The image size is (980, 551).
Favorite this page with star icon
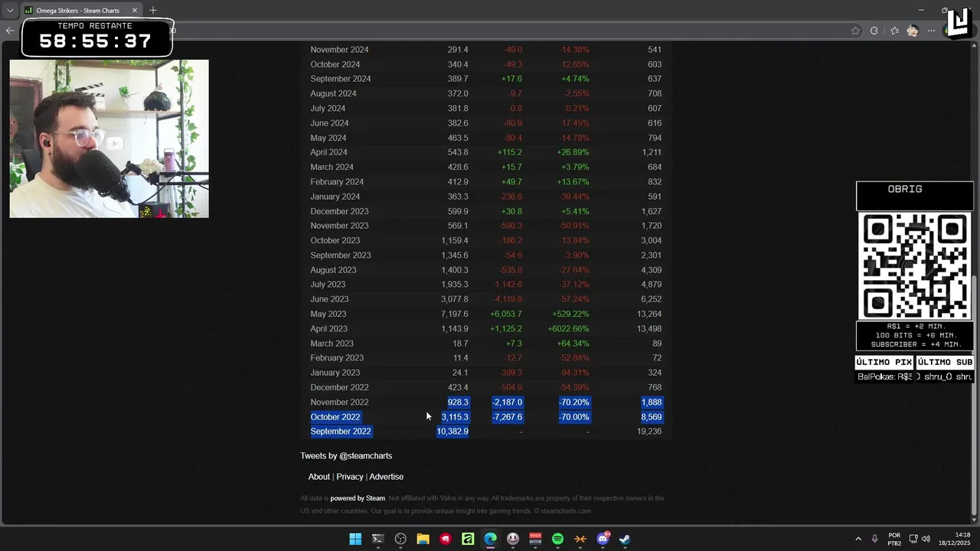click(855, 31)
